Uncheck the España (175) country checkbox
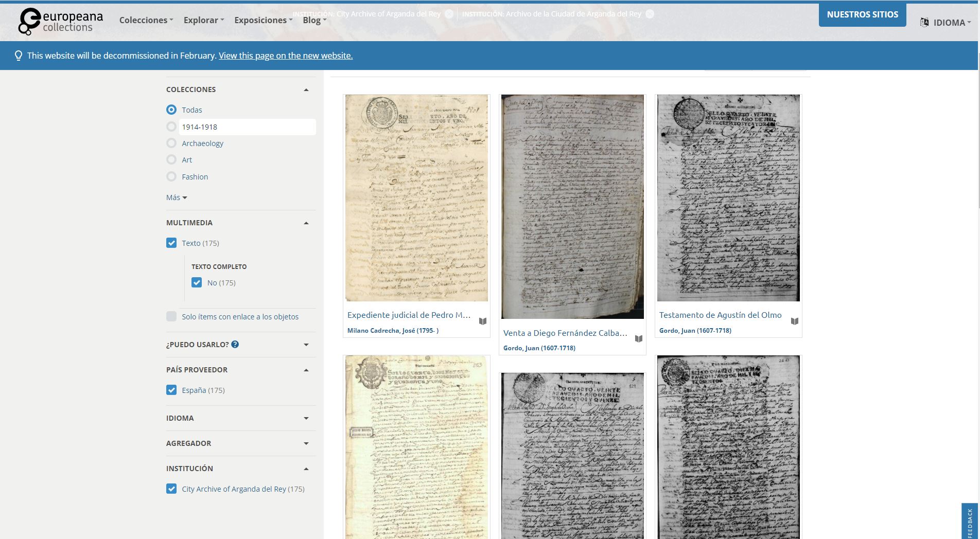The image size is (980, 539). (x=171, y=390)
